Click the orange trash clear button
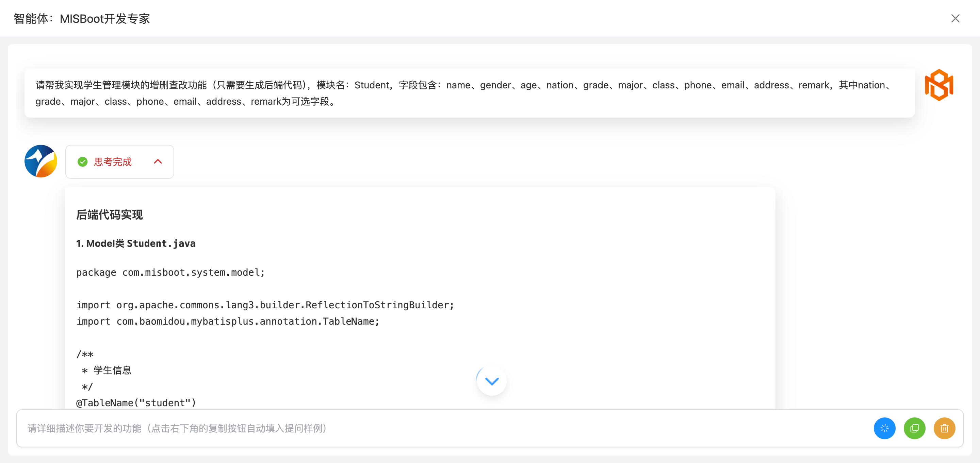 click(x=944, y=428)
